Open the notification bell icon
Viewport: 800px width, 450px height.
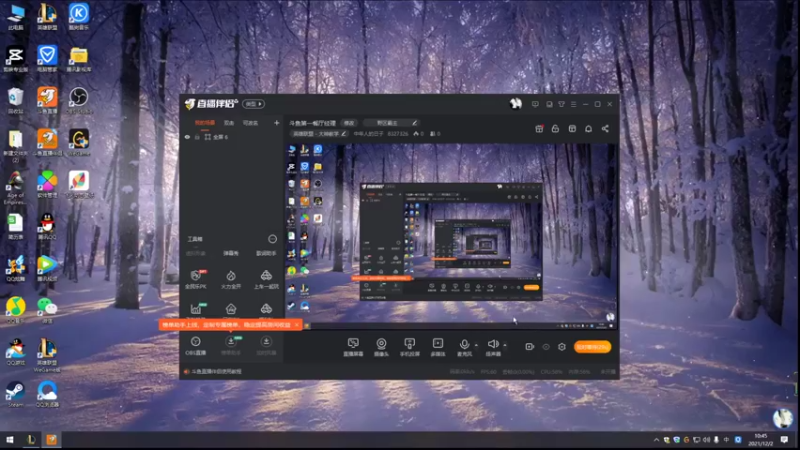[x=588, y=129]
